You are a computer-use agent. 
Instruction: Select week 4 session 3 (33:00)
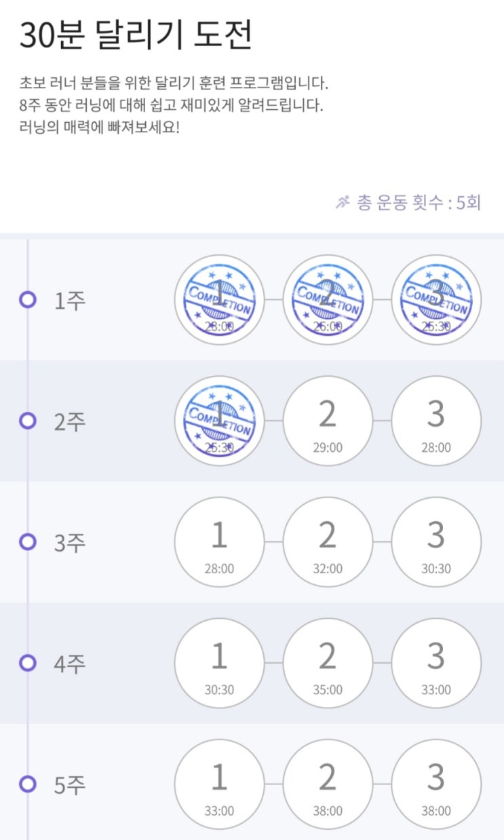click(x=436, y=663)
